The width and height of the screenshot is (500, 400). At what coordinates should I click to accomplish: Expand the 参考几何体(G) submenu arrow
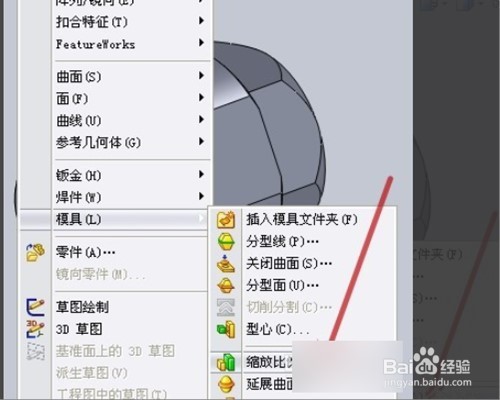201,142
